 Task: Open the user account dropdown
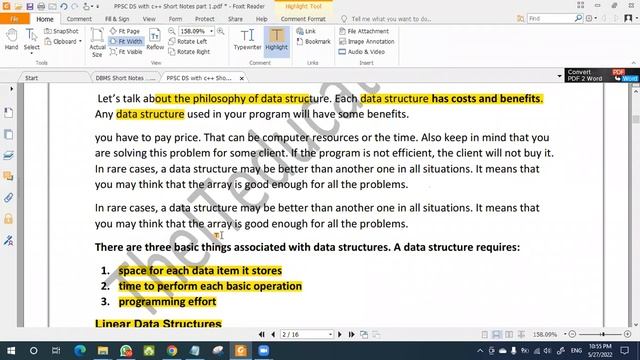[631, 18]
